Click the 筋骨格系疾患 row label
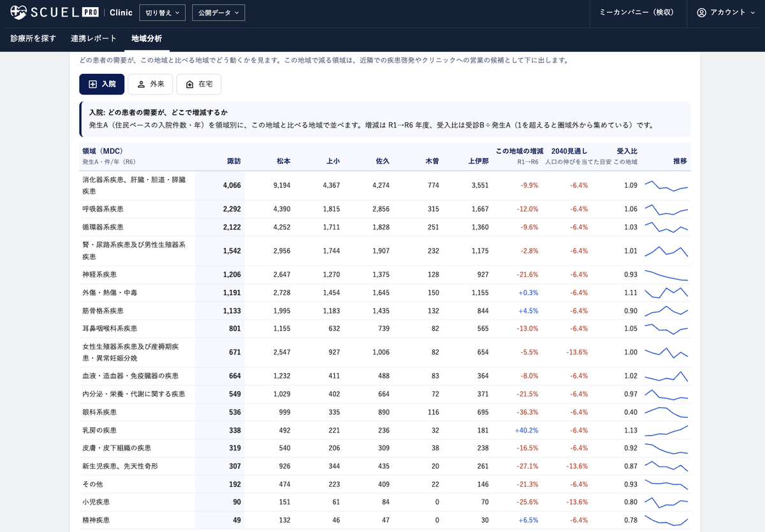This screenshot has height=532, width=765. 103,311
